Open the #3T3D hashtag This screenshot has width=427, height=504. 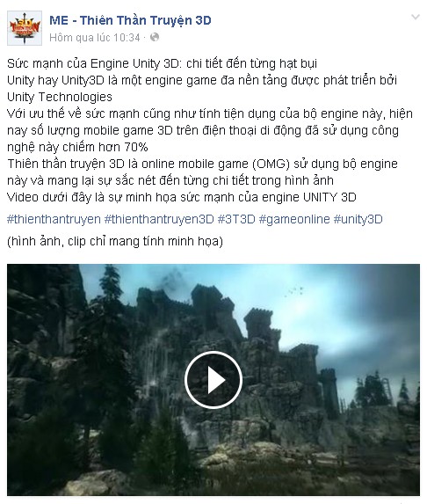(236, 219)
